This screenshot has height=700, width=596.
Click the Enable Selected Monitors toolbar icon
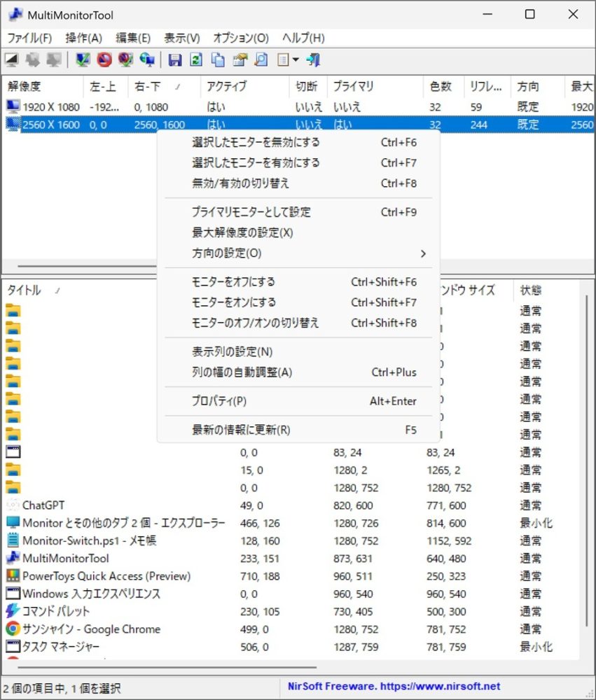pyautogui.click(x=83, y=59)
